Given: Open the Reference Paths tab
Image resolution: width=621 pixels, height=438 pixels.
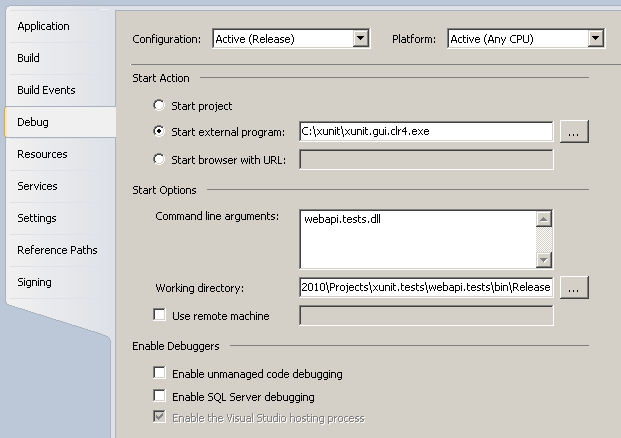Looking at the screenshot, I should [x=60, y=250].
